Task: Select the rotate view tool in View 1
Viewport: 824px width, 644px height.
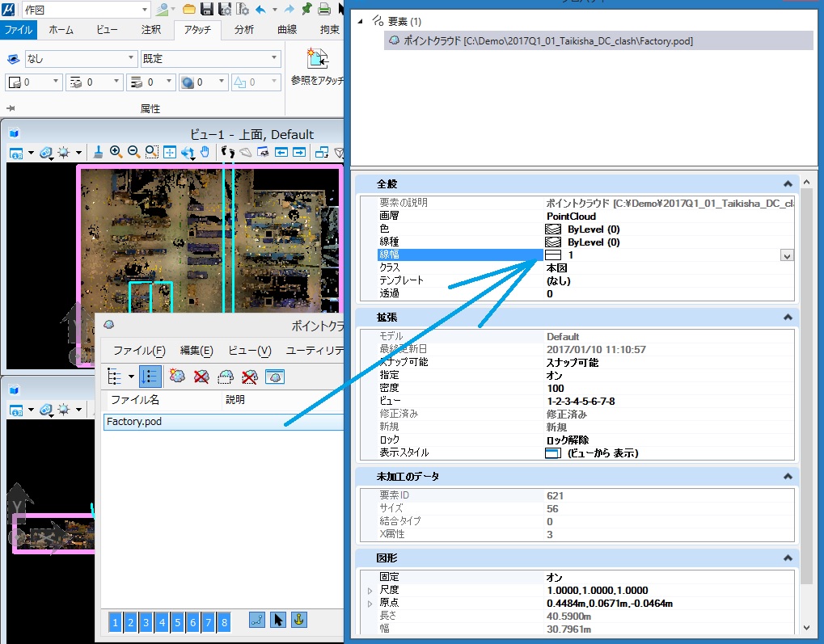Action: pyautogui.click(x=188, y=153)
